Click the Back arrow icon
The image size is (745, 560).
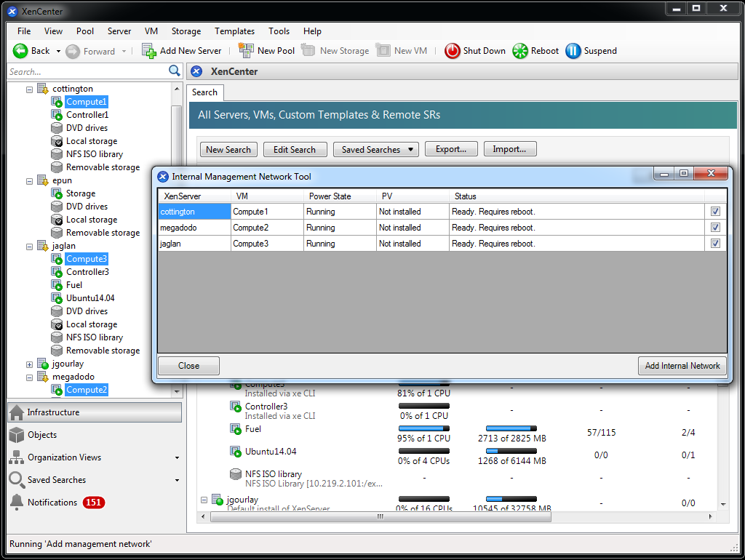[x=20, y=51]
